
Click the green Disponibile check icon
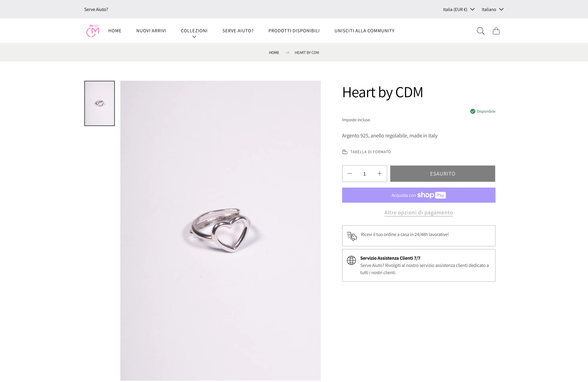(473, 111)
